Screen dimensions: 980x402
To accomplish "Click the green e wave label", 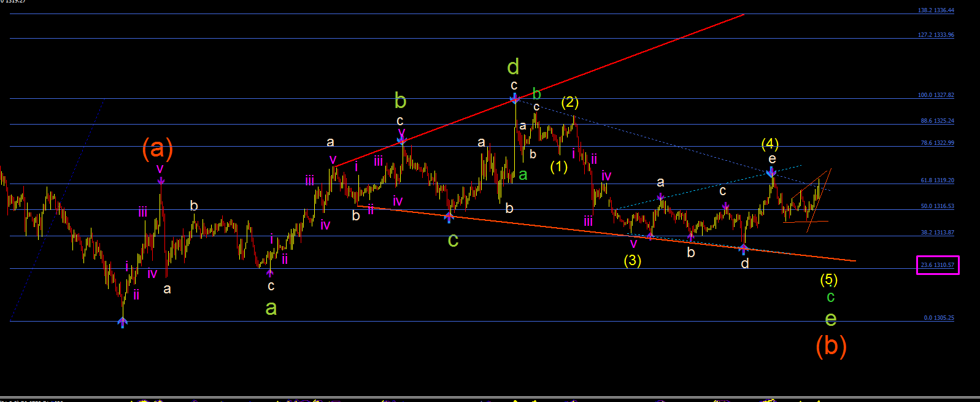I will point(830,319).
